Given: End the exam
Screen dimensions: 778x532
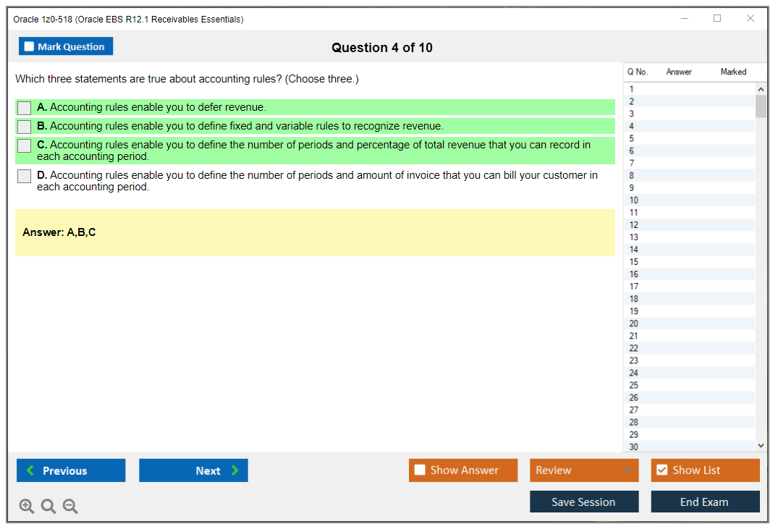Looking at the screenshot, I should click(704, 502).
